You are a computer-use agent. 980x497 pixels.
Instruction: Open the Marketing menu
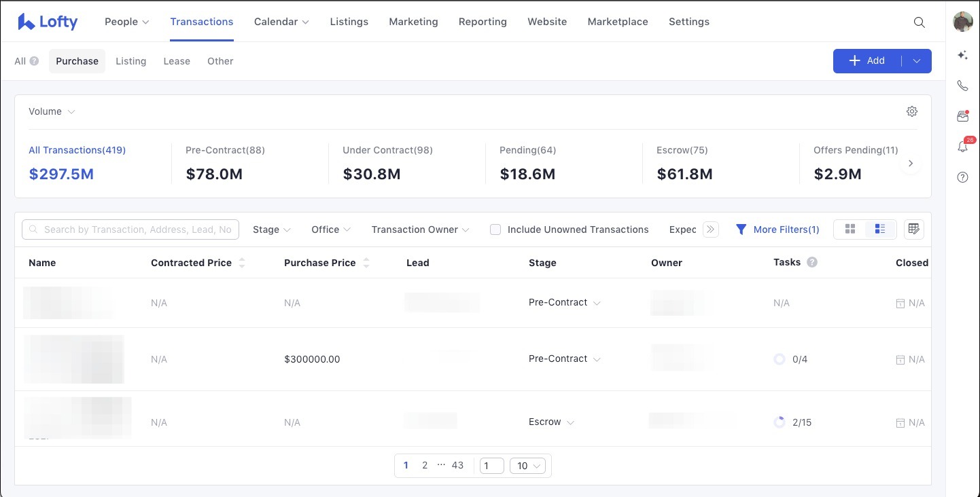click(413, 21)
